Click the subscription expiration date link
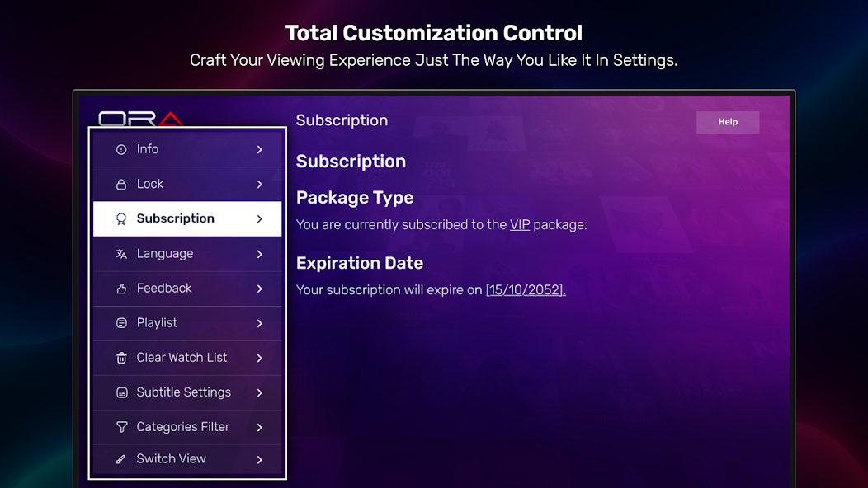This screenshot has height=488, width=868. tap(526, 289)
